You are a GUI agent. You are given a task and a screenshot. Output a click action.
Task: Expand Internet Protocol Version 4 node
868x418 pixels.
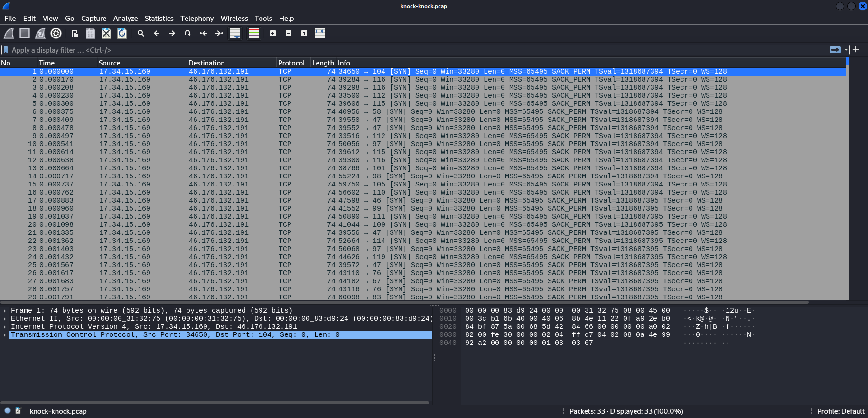tap(5, 327)
